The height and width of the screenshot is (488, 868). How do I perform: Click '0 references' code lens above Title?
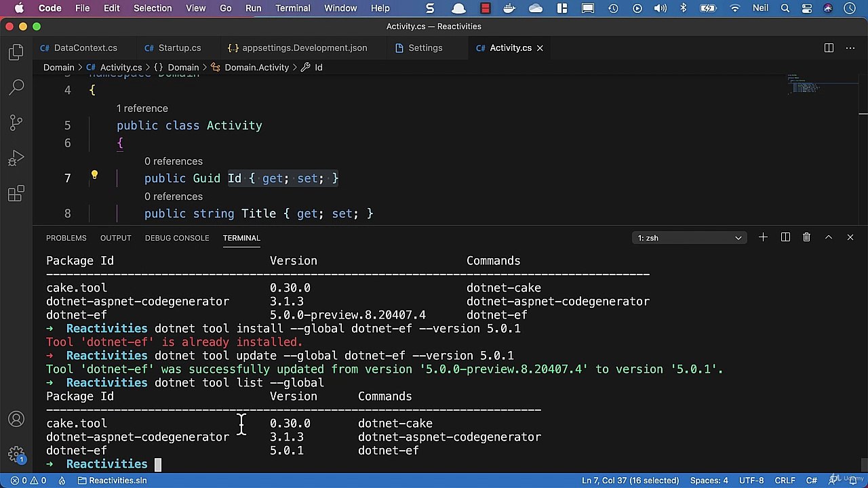click(x=174, y=197)
